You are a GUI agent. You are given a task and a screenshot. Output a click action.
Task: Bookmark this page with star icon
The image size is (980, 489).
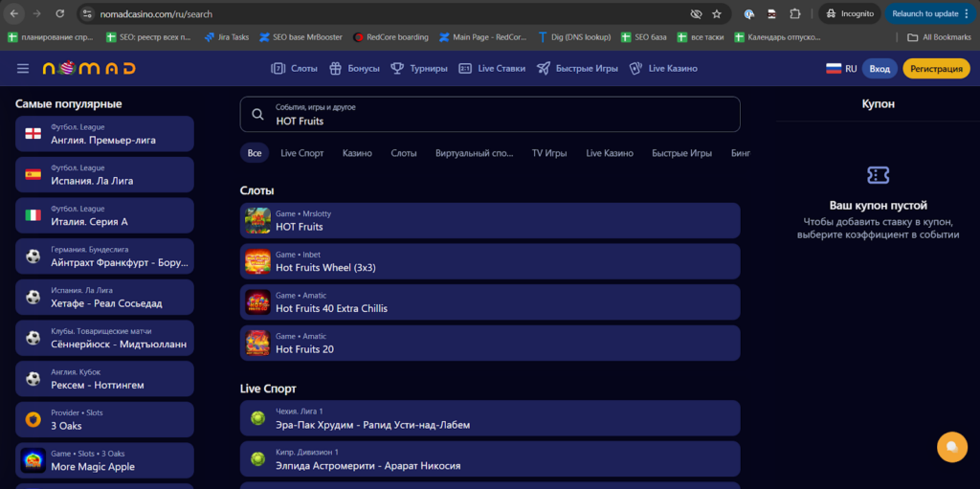[x=717, y=14]
